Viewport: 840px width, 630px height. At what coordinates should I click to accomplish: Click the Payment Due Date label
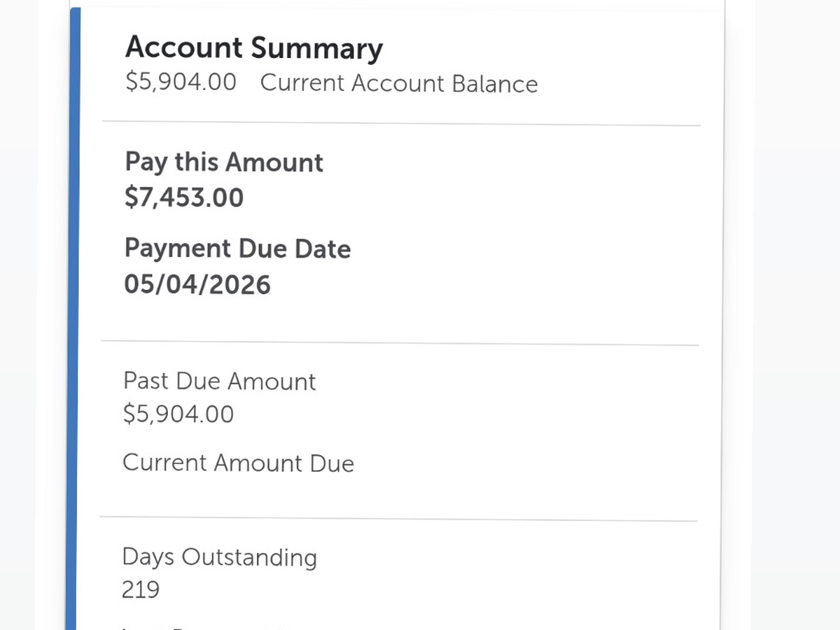pyautogui.click(x=237, y=248)
